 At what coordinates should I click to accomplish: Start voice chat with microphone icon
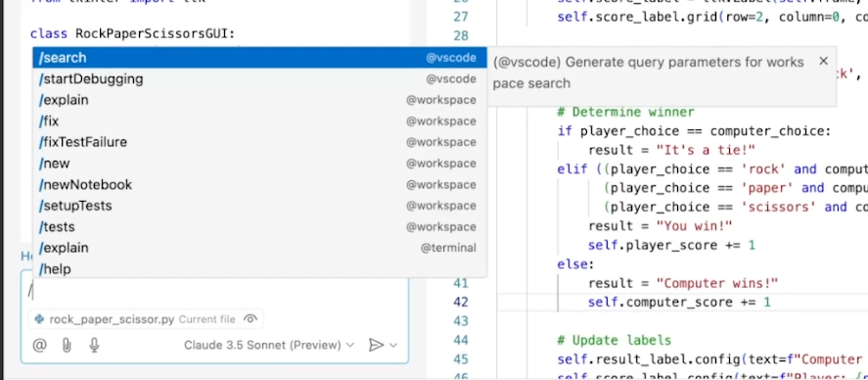pos(94,346)
